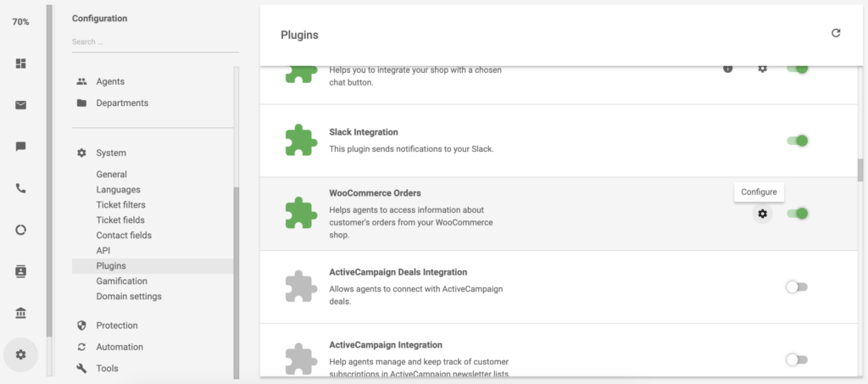Open Languages settings
868x384 pixels.
(119, 190)
